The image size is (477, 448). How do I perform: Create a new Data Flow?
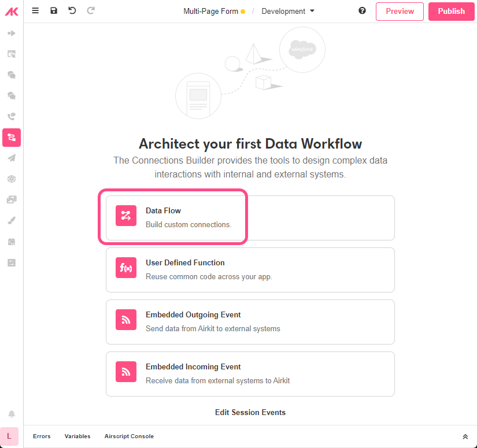pyautogui.click(x=250, y=218)
